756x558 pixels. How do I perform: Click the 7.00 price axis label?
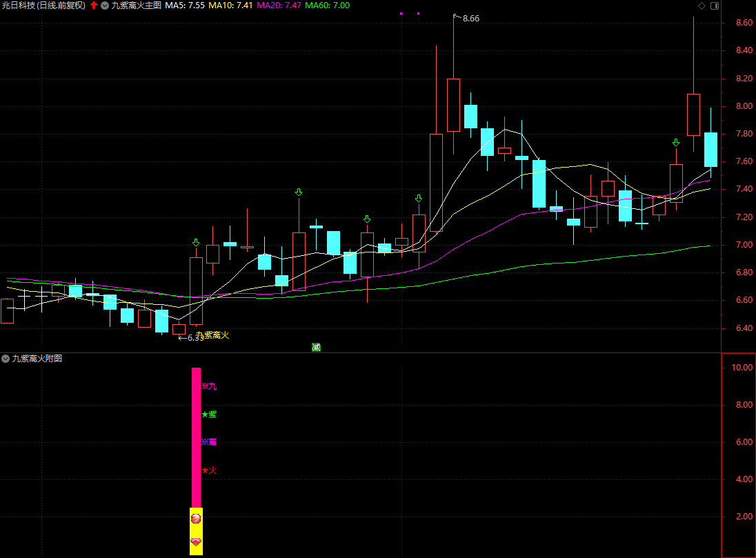click(744, 245)
